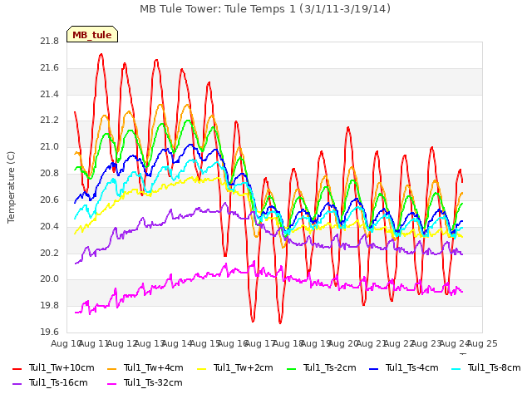
Task: Click the 20.2 y-axis tick label
Action: click(50, 253)
